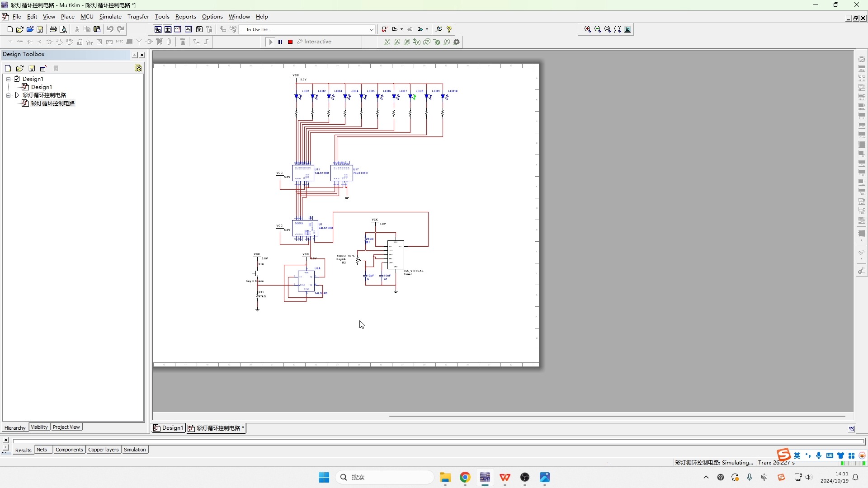Click New design icon in Design Toolbox

8,68
